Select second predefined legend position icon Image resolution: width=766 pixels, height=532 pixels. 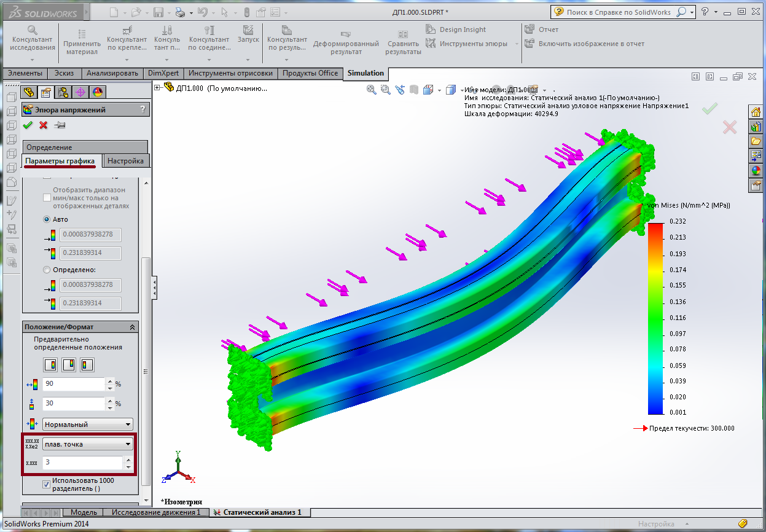coord(69,364)
